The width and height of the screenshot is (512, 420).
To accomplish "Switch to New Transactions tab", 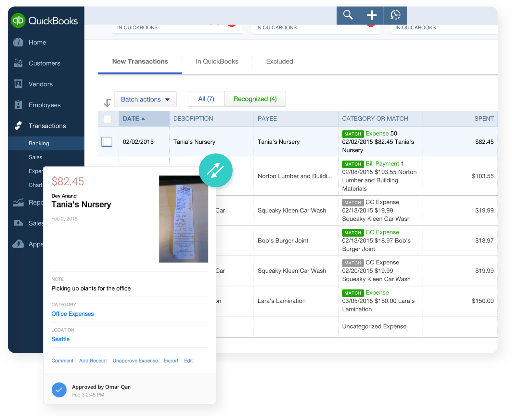I will pos(140,61).
